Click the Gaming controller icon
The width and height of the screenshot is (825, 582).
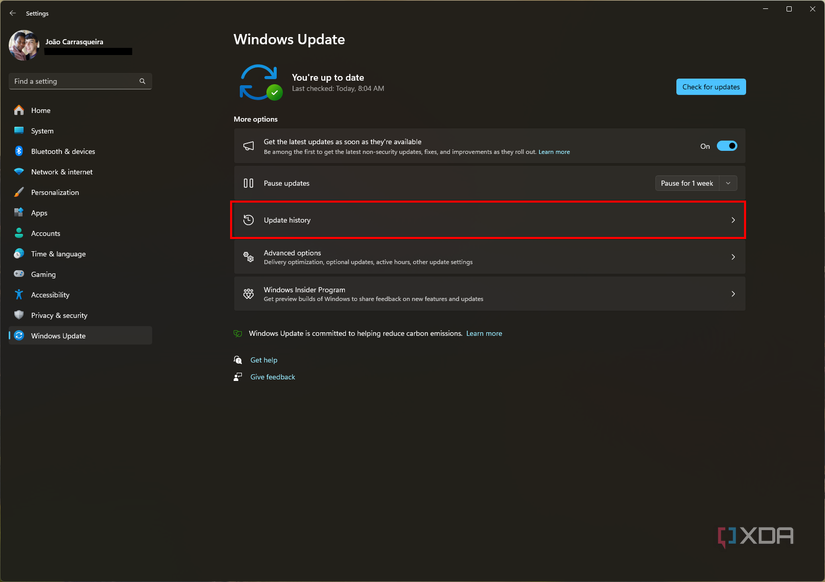(x=19, y=274)
